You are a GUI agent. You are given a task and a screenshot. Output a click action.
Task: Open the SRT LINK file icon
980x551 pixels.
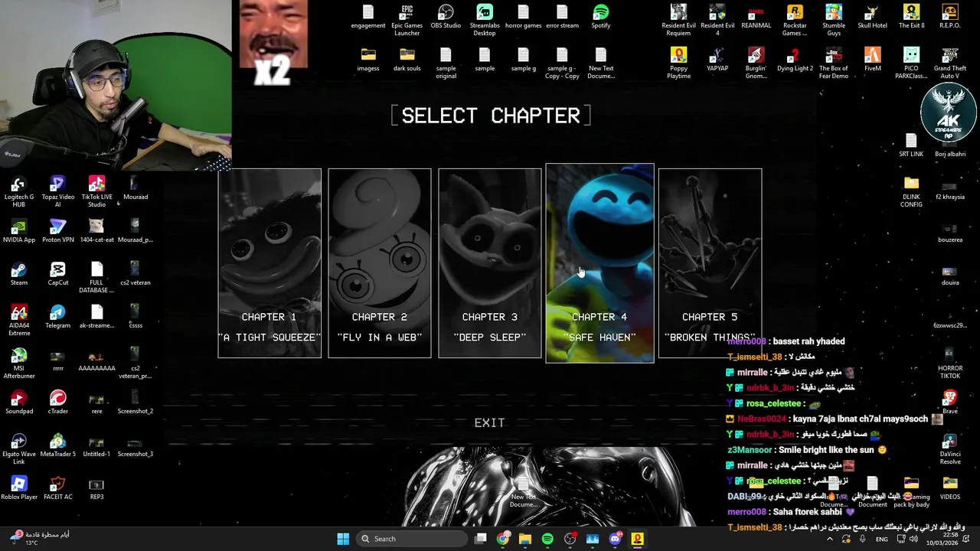click(x=911, y=145)
